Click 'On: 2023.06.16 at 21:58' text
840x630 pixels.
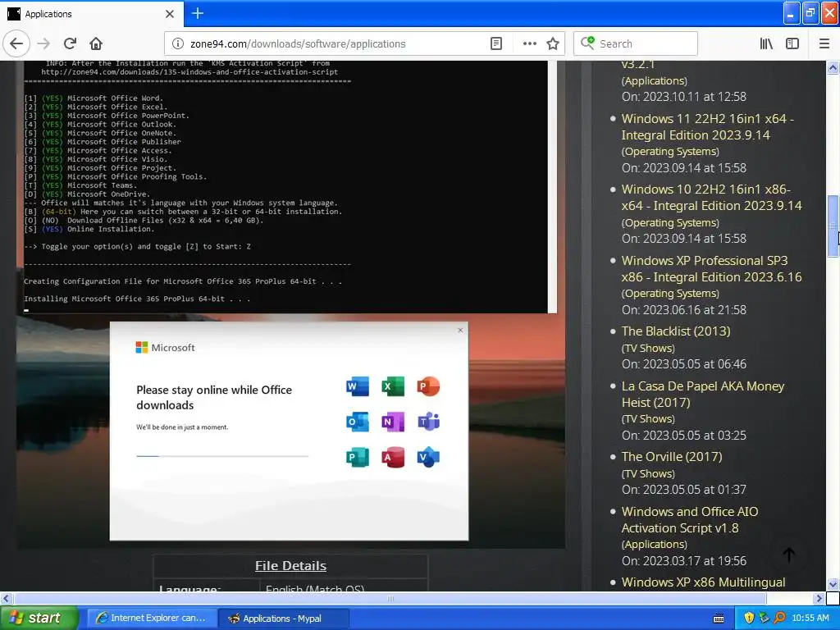tap(683, 309)
